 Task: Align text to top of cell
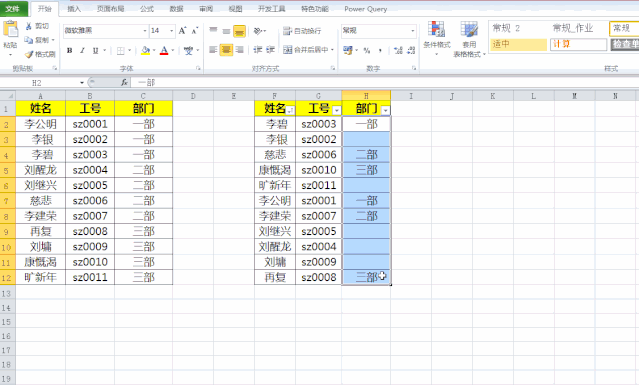(x=213, y=31)
